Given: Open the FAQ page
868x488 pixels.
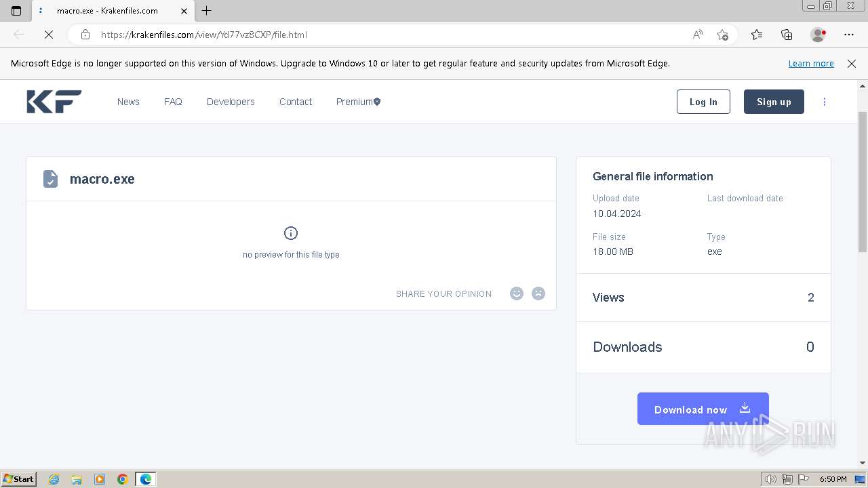Looking at the screenshot, I should (173, 102).
